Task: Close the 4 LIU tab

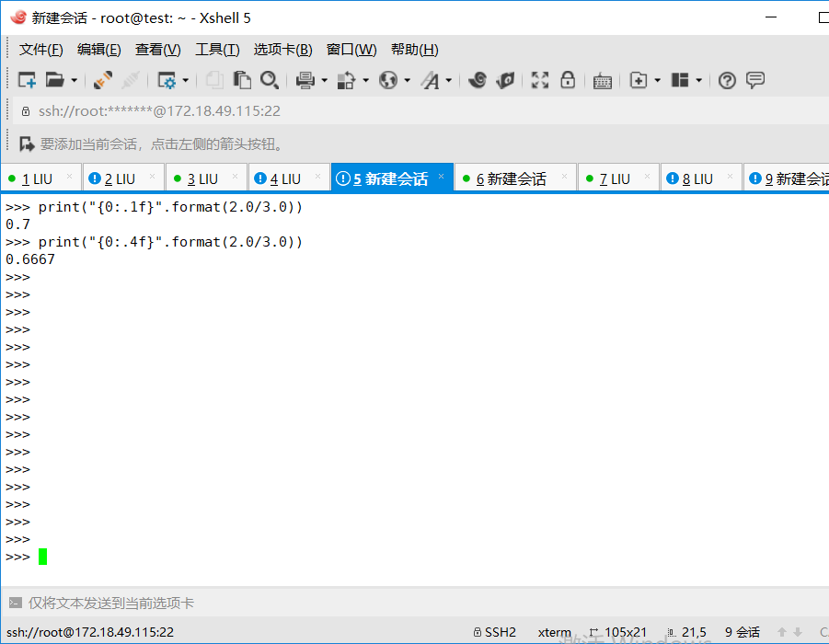Action: pos(317,177)
